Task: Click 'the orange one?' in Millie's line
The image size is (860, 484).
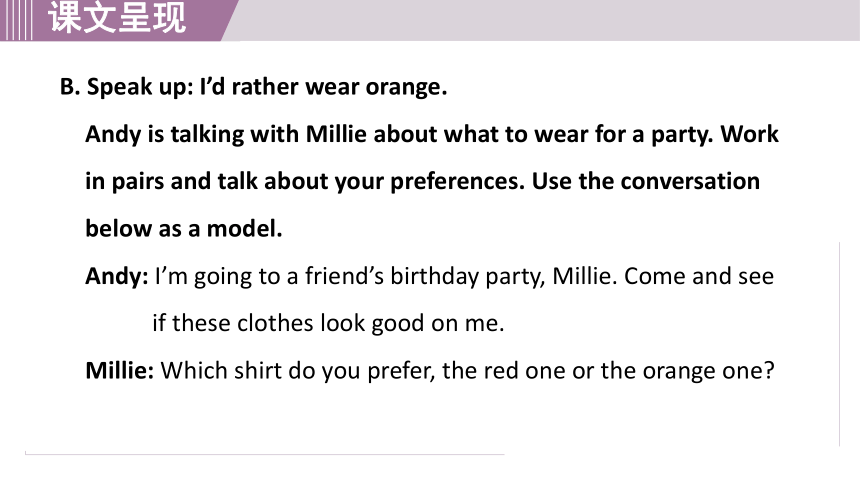Action: coord(687,370)
